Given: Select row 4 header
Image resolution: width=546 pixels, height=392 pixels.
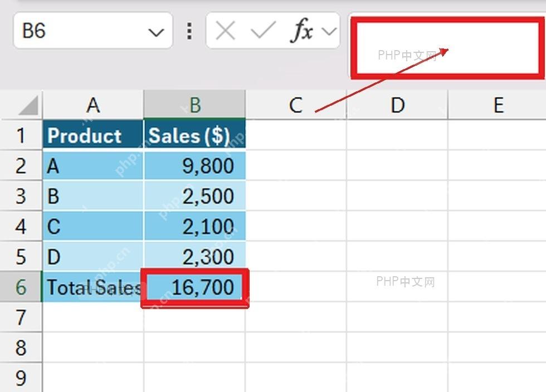Looking at the screenshot, I should (21, 226).
